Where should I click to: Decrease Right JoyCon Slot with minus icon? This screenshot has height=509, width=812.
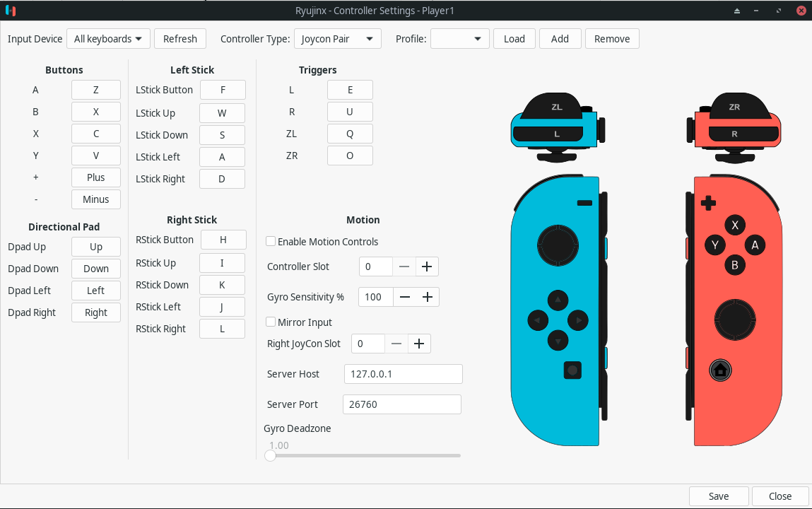coord(396,344)
